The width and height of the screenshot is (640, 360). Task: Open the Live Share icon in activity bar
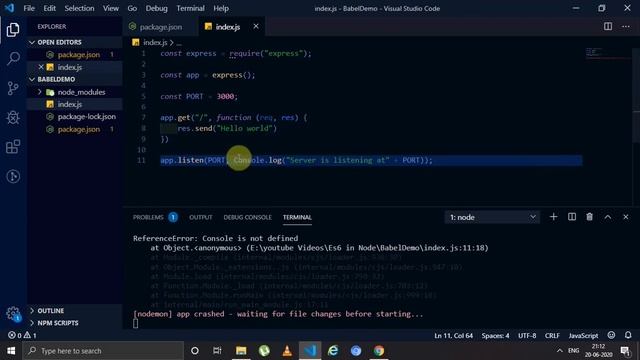pyautogui.click(x=13, y=176)
